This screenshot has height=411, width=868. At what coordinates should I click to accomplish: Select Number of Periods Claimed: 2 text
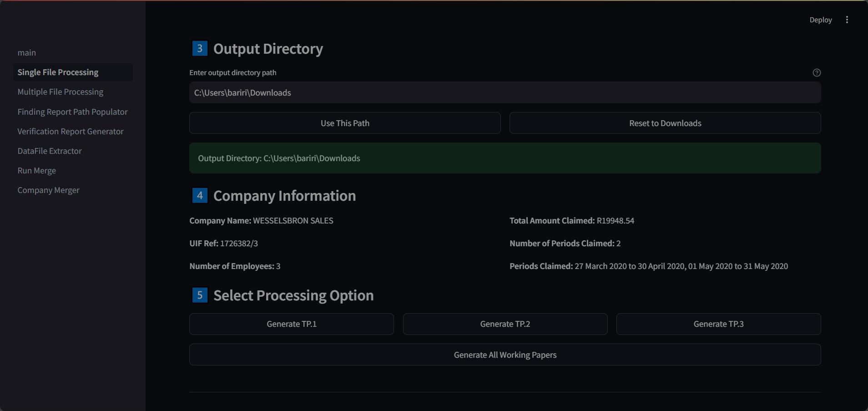pyautogui.click(x=565, y=244)
